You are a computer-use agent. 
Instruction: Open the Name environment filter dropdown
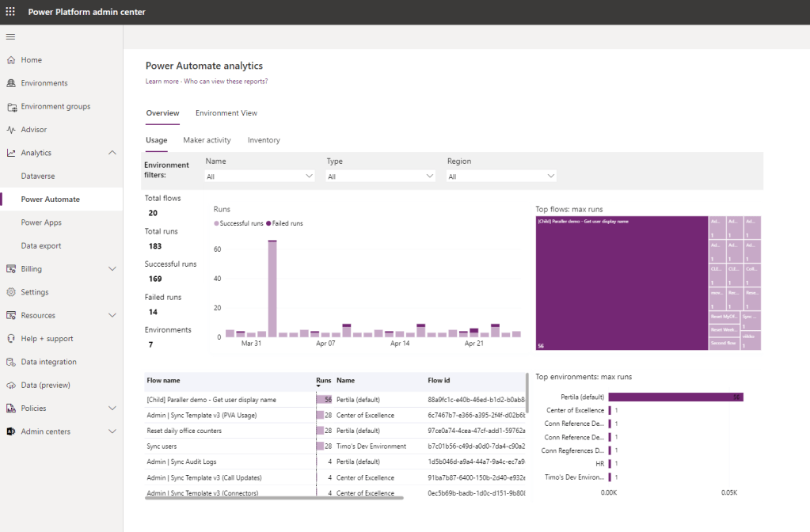[259, 177]
